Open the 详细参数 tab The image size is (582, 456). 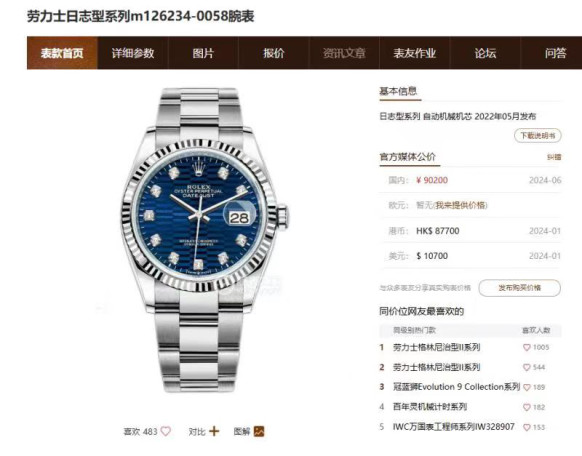[133, 53]
